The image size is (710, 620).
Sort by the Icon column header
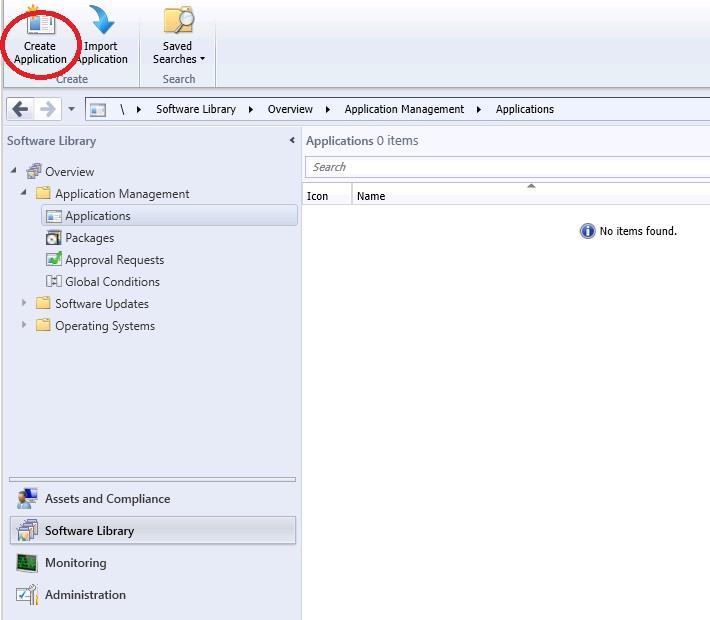327,196
